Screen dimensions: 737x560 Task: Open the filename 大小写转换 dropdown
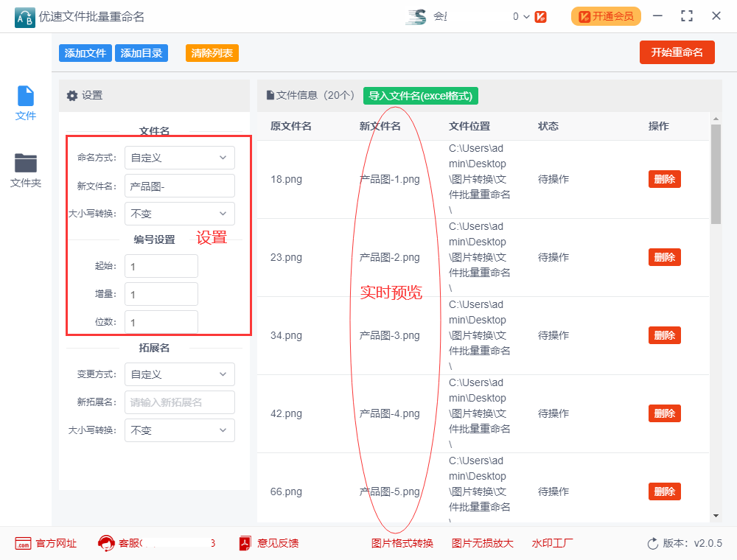180,214
